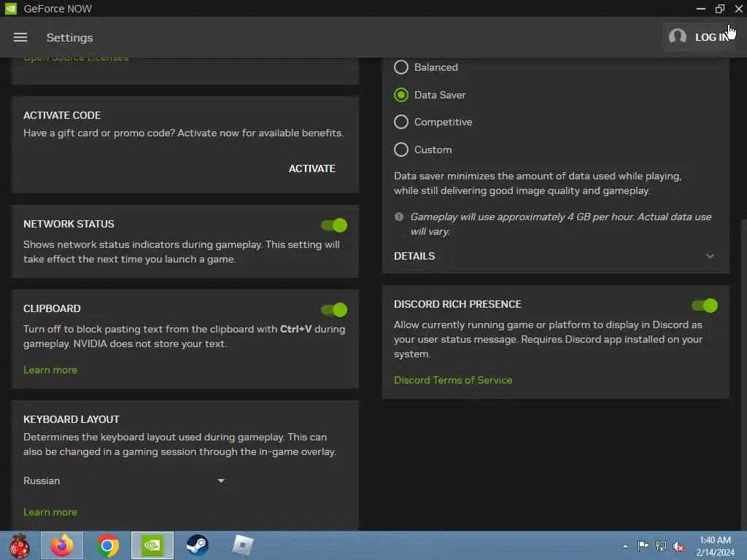
Task: Expand the DETAILS chevron
Action: [710, 256]
